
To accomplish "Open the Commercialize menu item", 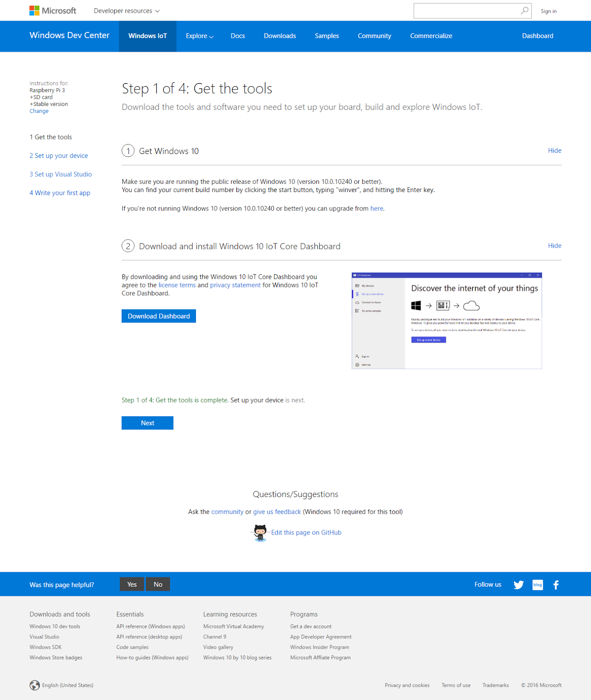I will [x=431, y=36].
